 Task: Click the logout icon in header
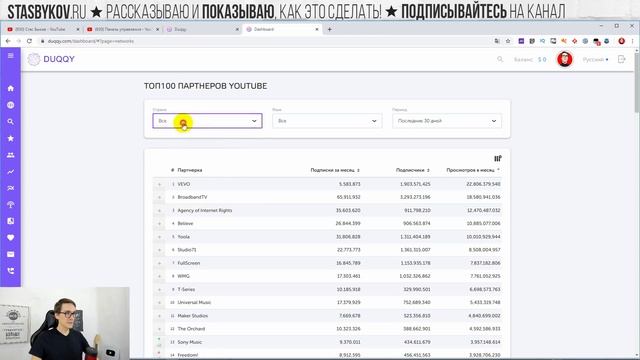(x=622, y=59)
